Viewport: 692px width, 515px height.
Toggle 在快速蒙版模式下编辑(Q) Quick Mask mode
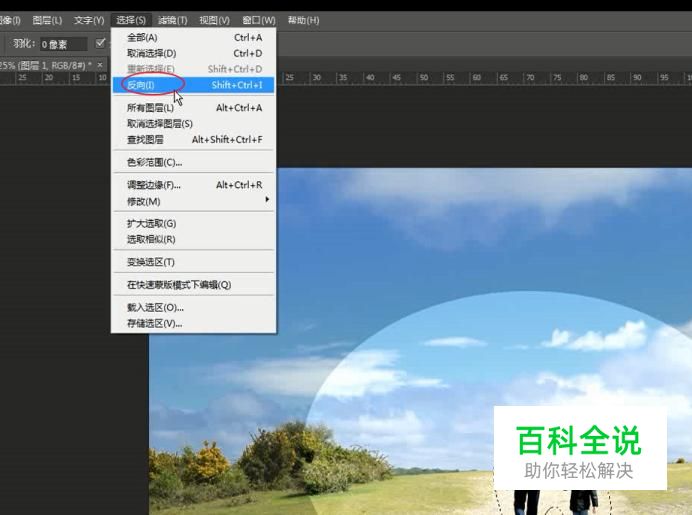pos(179,285)
